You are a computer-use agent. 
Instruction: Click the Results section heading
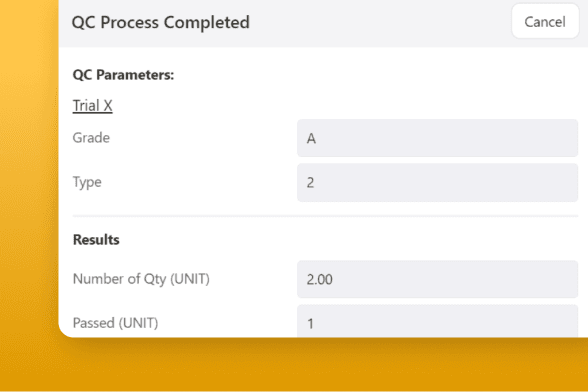96,240
